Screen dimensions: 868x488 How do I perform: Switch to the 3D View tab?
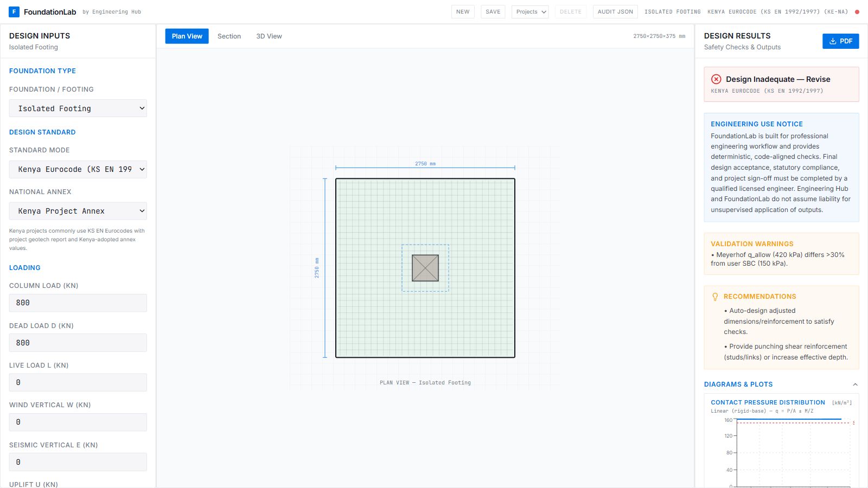coord(269,36)
